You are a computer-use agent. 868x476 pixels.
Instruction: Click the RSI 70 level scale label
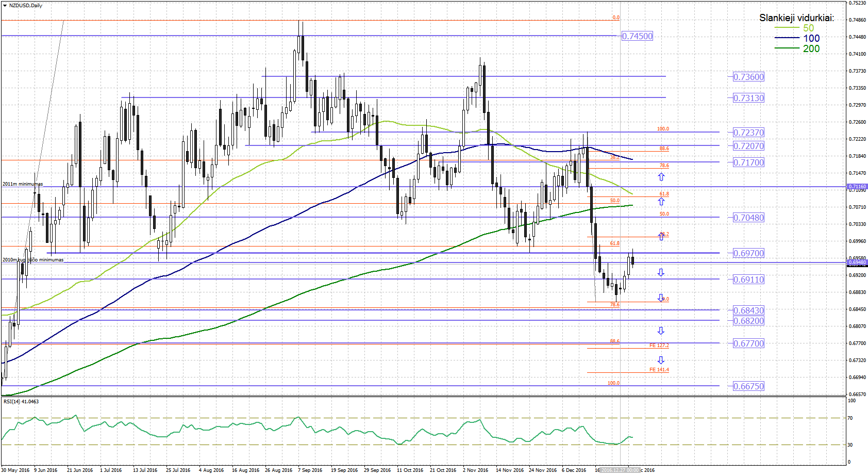(x=850, y=418)
